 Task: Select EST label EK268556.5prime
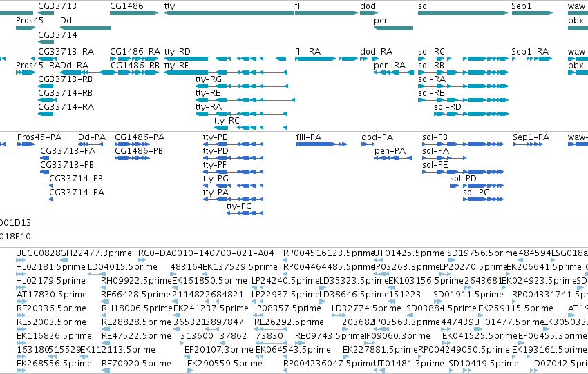54,364
